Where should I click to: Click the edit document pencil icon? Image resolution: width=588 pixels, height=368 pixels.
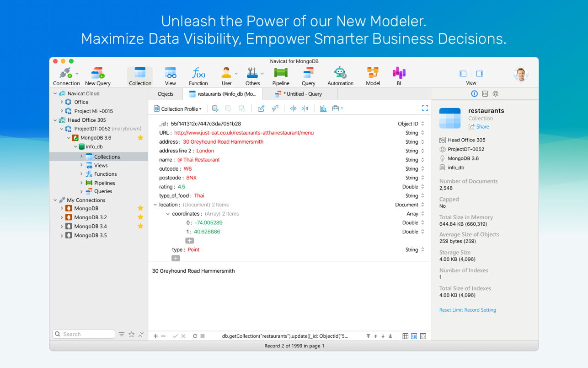[261, 108]
